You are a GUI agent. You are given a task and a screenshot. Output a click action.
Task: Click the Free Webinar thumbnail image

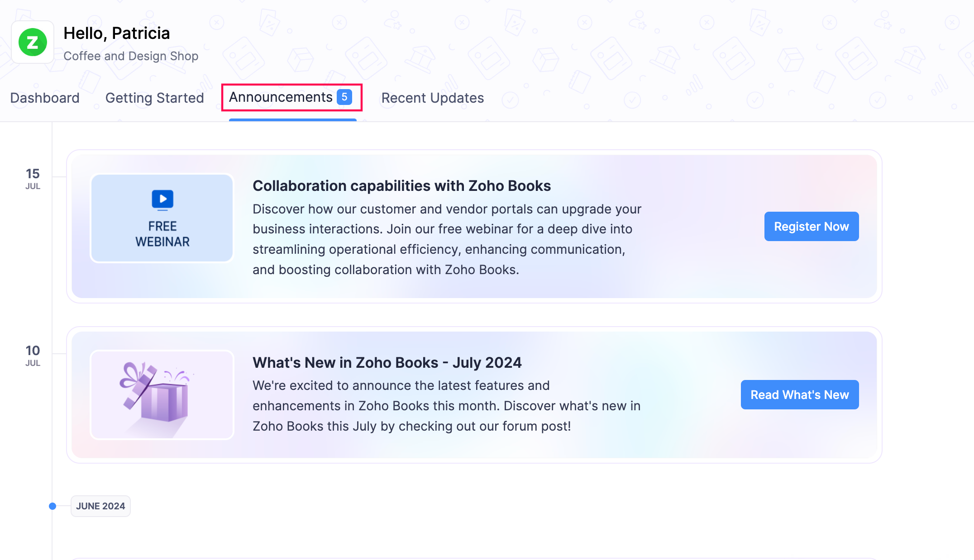click(x=162, y=218)
